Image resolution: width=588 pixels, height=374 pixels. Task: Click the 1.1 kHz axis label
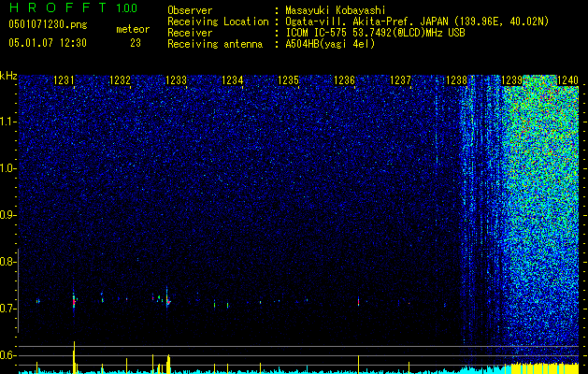pyautogui.click(x=7, y=122)
